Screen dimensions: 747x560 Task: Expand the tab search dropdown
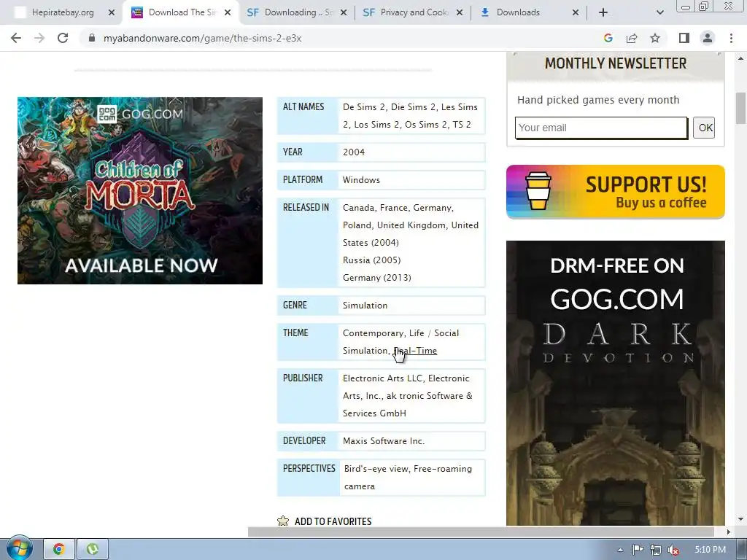[659, 12]
